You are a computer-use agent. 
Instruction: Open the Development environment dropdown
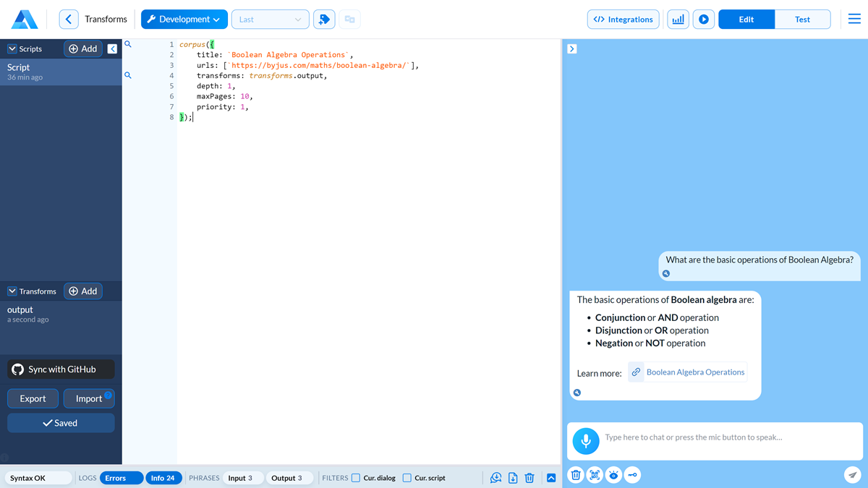click(184, 19)
